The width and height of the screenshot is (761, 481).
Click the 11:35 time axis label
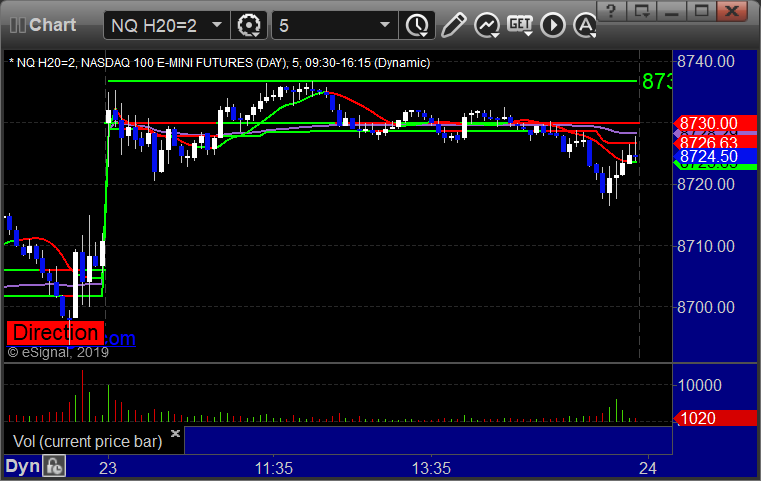click(273, 467)
